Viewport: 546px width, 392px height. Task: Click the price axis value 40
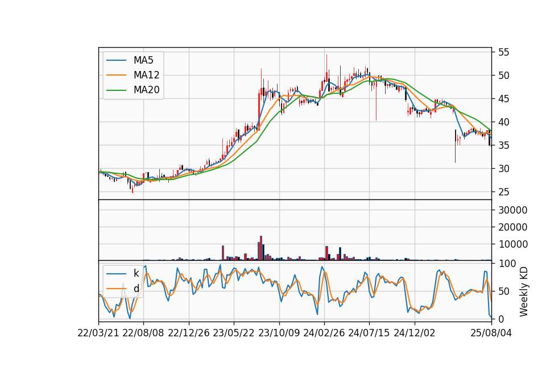504,122
